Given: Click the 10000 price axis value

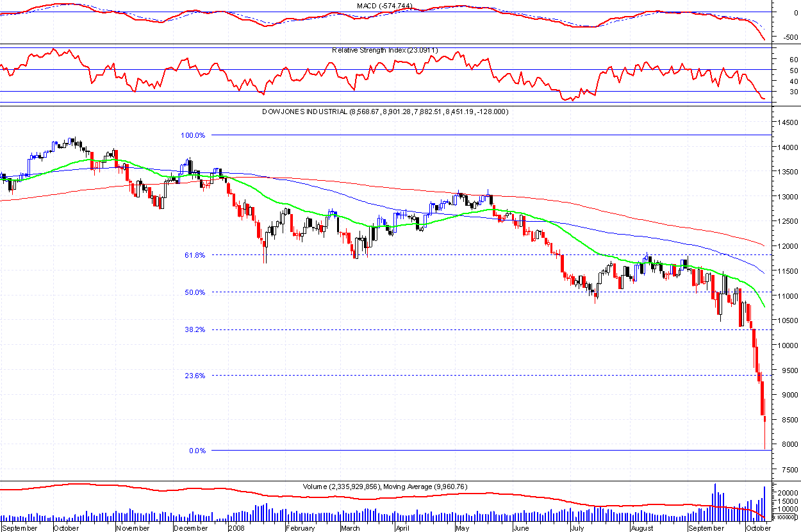Looking at the screenshot, I should (x=786, y=345).
